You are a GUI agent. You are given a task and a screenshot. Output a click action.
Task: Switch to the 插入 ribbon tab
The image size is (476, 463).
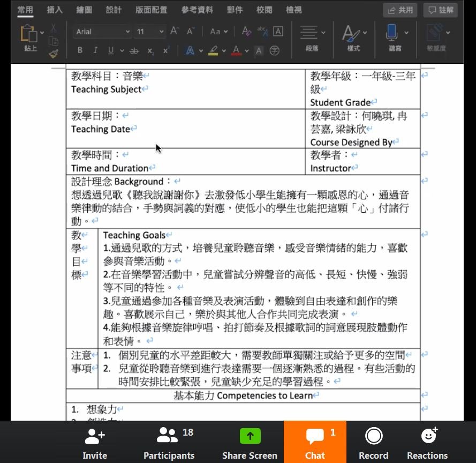[x=55, y=10]
